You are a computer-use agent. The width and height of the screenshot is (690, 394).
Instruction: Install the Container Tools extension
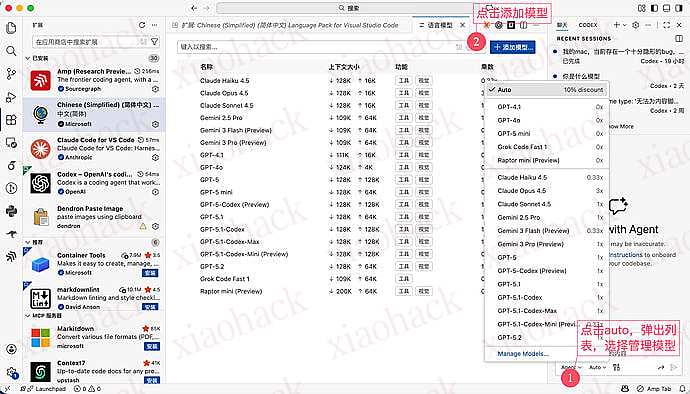(150, 273)
